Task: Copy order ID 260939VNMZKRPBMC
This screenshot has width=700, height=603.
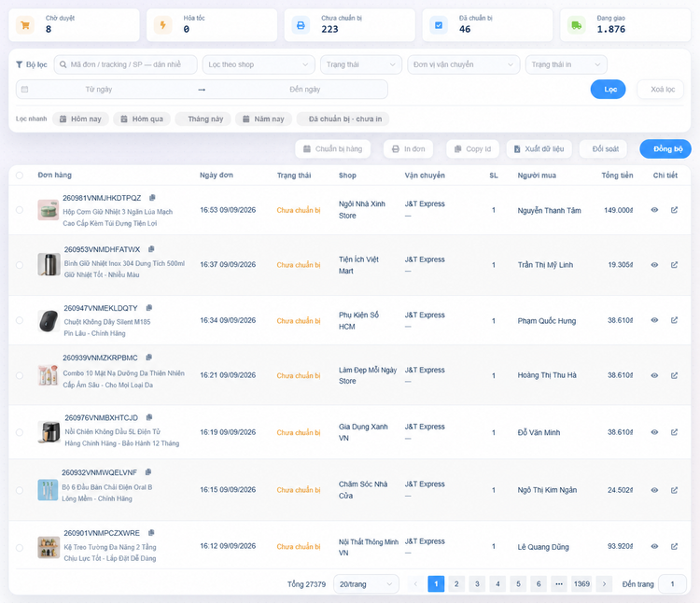Action: (149, 358)
